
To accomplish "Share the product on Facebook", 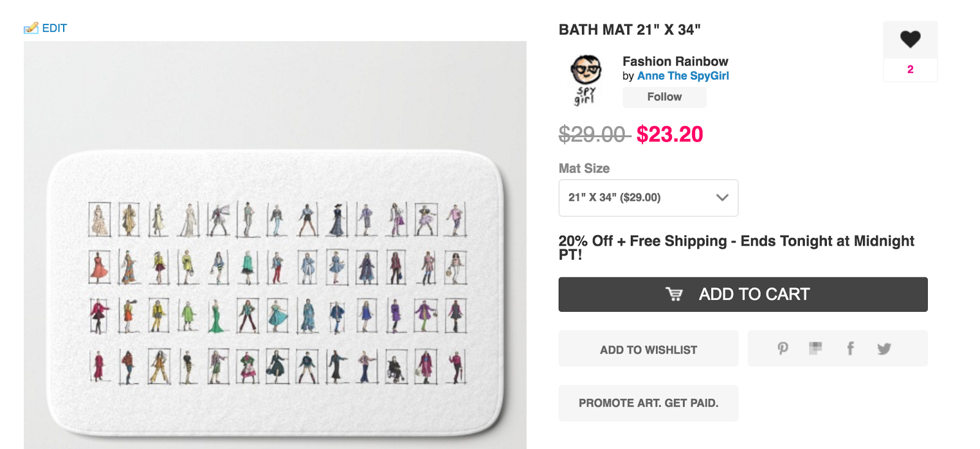I will [850, 349].
